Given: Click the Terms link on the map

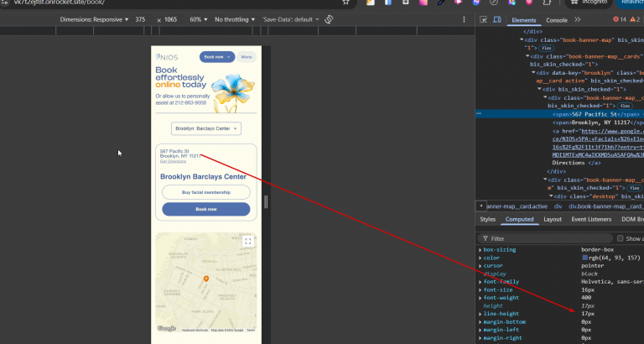Looking at the screenshot, I should click(x=251, y=330).
